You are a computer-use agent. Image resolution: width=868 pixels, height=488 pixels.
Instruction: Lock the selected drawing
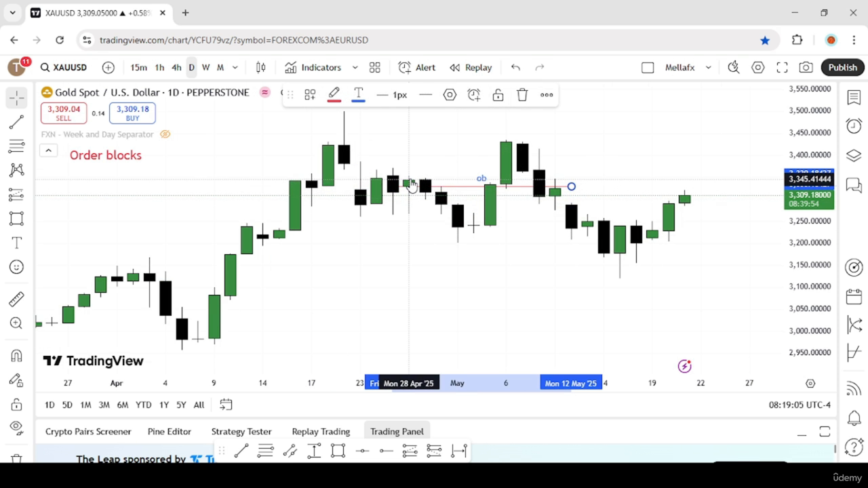pos(498,95)
